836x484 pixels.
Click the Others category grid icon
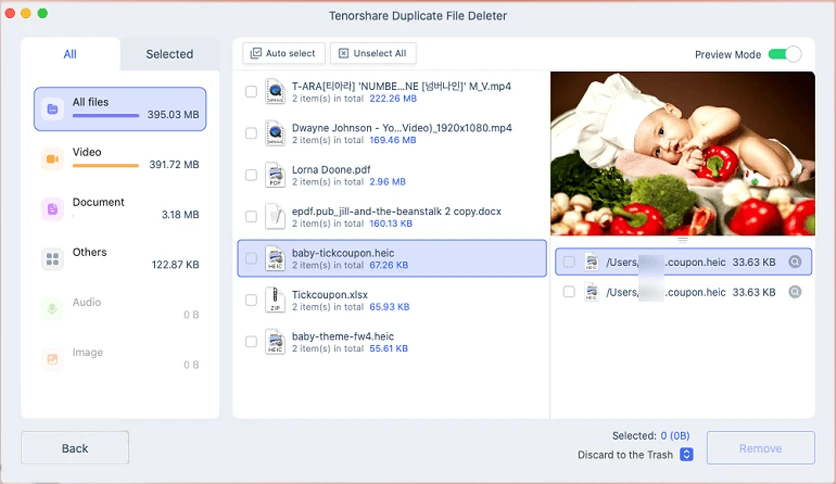(x=52, y=259)
